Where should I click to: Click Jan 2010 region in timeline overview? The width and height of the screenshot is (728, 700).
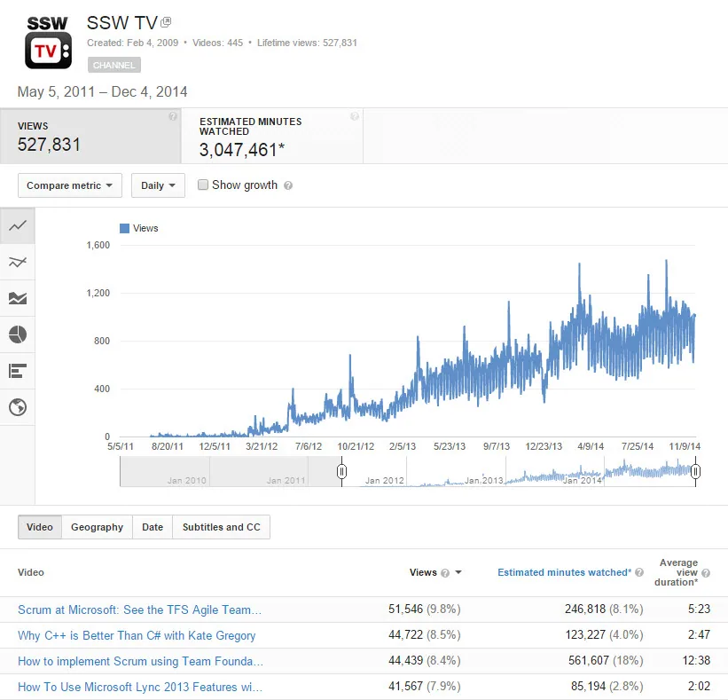pos(186,480)
